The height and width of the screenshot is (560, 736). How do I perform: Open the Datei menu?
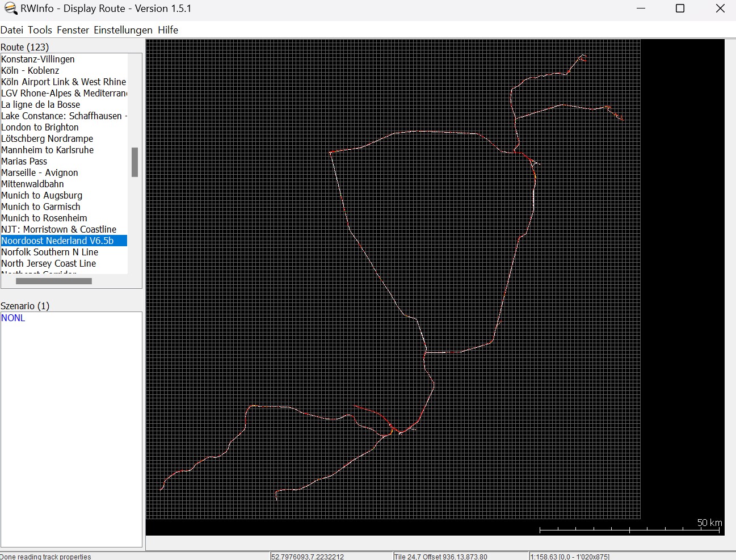point(12,30)
